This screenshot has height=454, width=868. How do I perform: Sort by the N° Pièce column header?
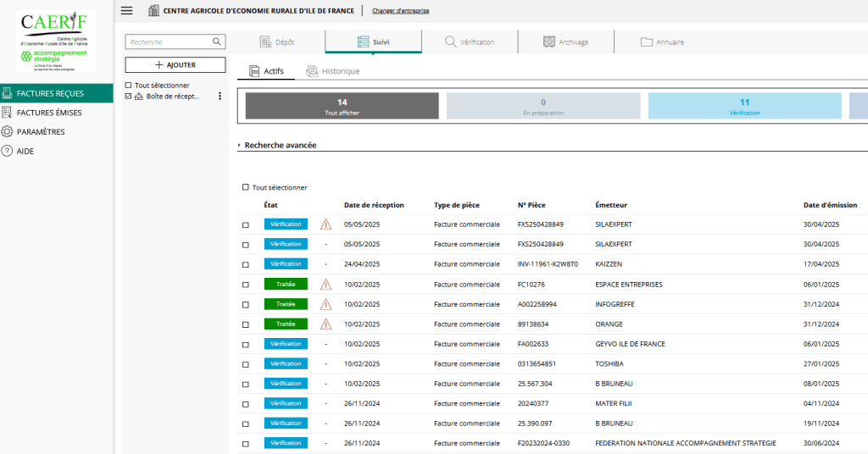[x=531, y=205]
